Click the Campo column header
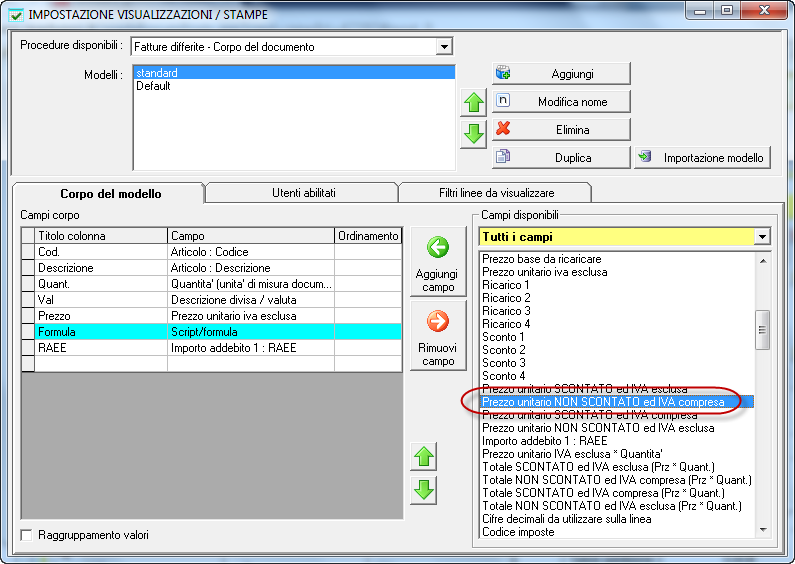 pos(251,236)
